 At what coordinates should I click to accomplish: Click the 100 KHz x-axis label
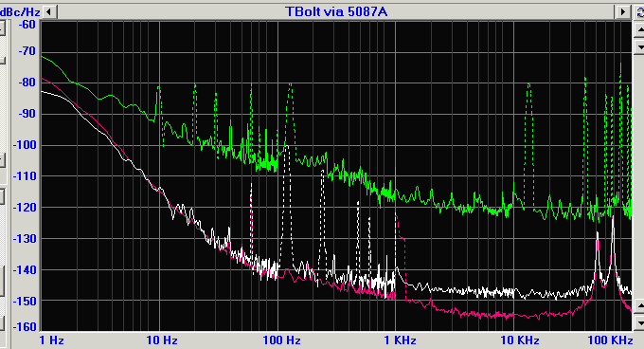[x=610, y=340]
